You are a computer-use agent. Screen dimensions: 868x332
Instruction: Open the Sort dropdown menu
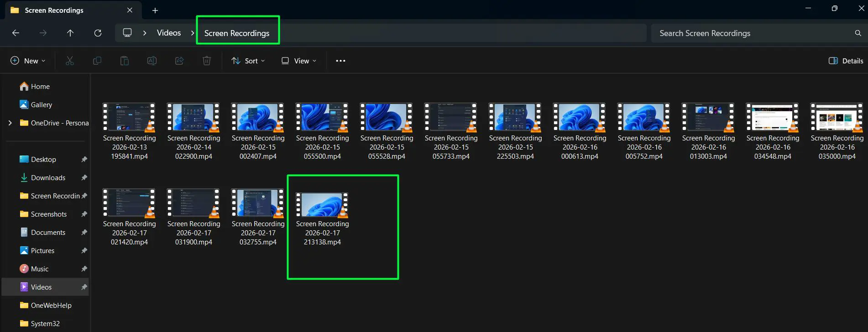click(x=248, y=61)
